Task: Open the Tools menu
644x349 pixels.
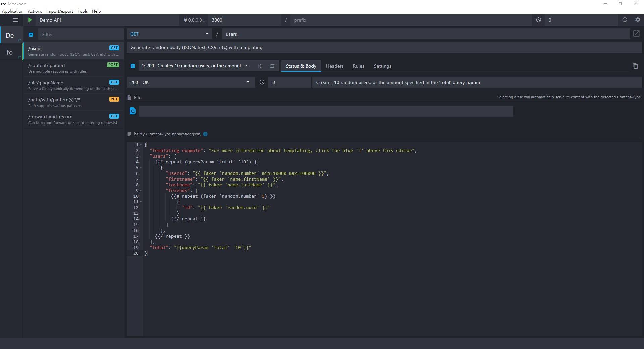Action: pyautogui.click(x=83, y=11)
